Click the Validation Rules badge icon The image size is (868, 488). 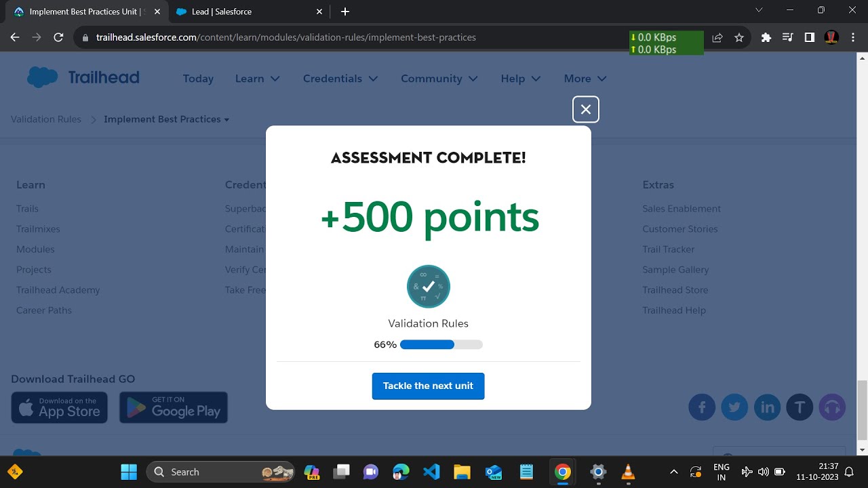(x=428, y=287)
